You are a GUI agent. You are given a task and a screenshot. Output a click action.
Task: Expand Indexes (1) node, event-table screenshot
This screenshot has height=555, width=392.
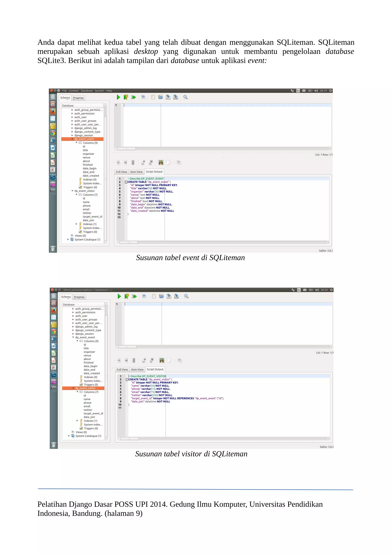[x=77, y=224]
